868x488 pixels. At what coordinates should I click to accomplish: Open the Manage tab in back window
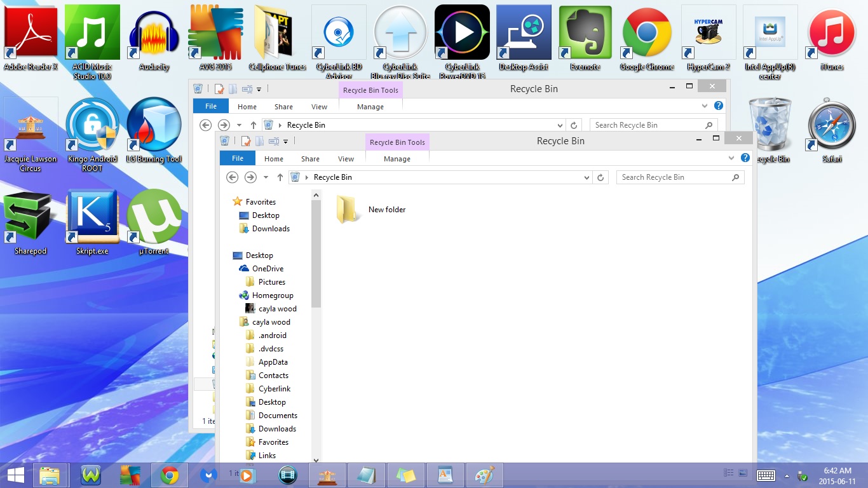[x=370, y=107]
